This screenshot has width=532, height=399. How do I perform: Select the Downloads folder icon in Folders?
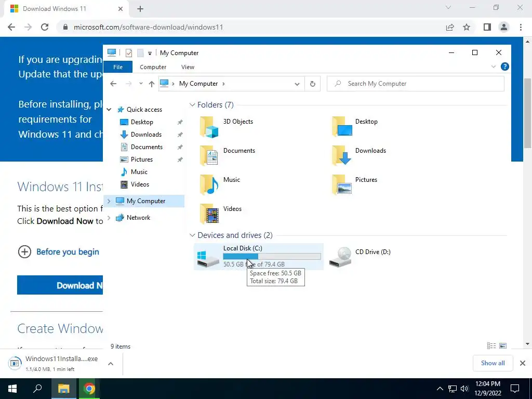click(x=342, y=155)
